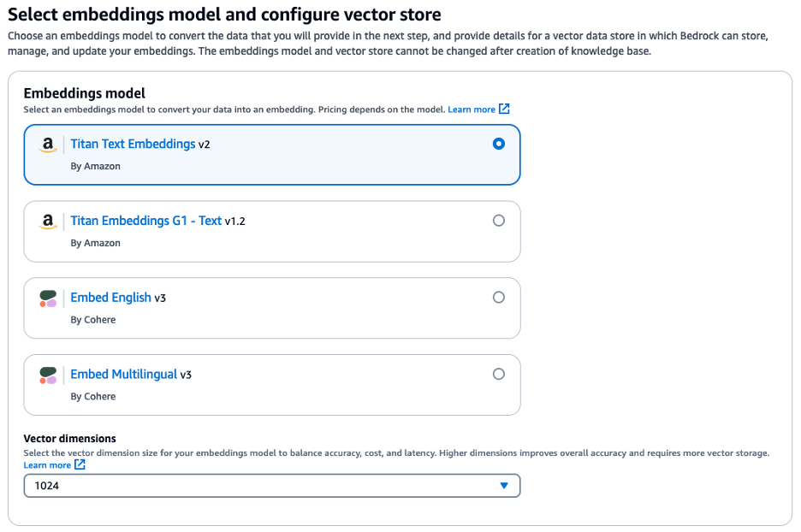Viewport: 801px width, 532px height.
Task: Click the Amazon logo beside Titan Text Embeddings
Action: (48, 145)
